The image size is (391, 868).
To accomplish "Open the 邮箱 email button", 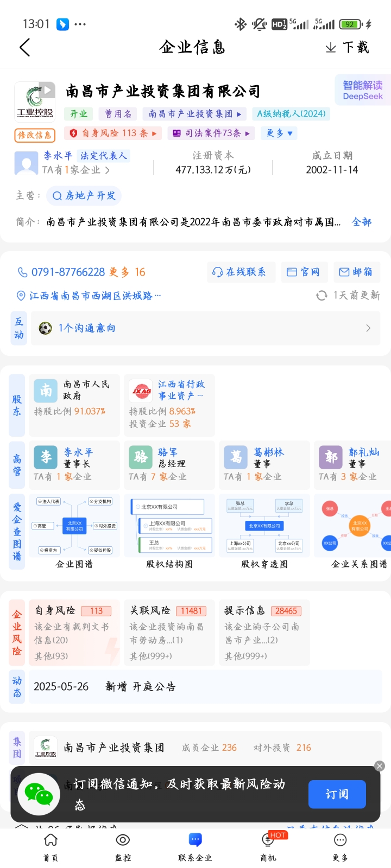I will click(x=356, y=272).
